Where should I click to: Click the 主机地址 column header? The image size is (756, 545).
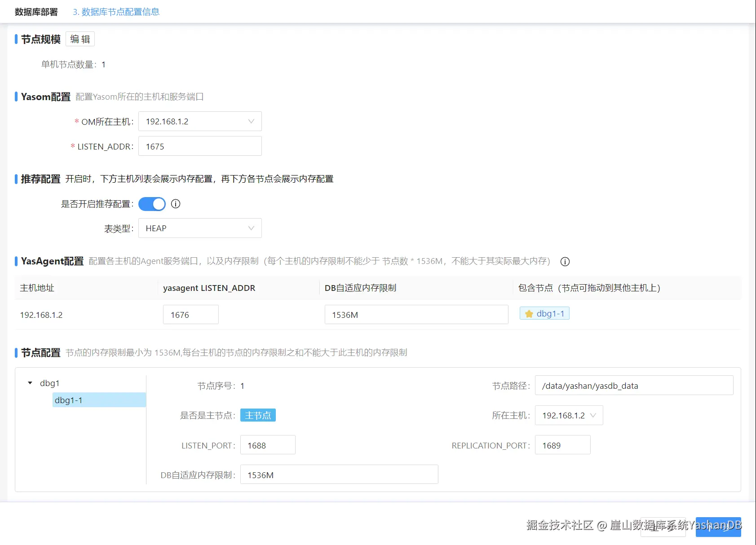[37, 288]
